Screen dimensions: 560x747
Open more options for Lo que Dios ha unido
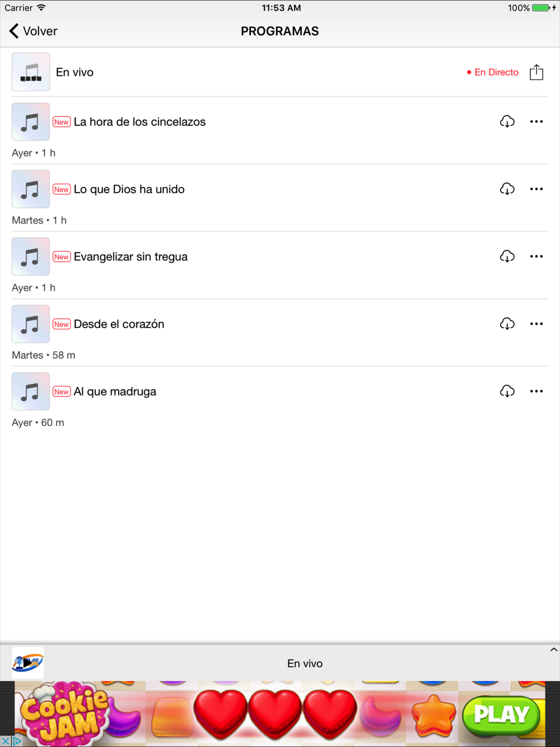[x=536, y=189]
